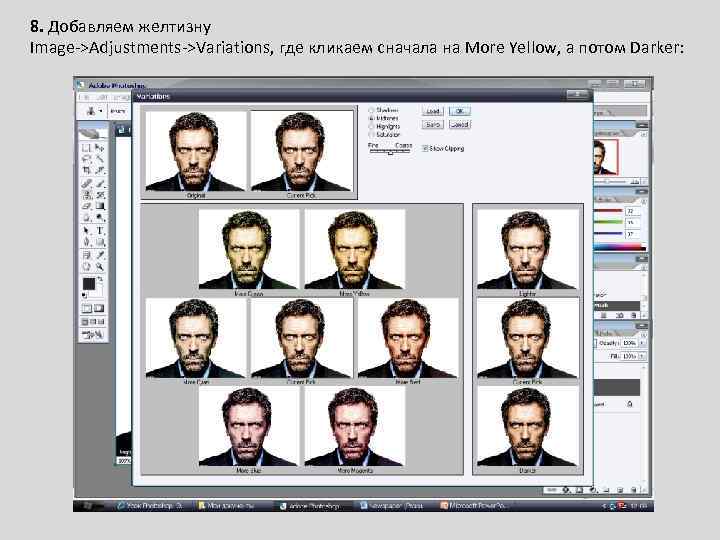This screenshot has height=540, width=720.
Task: Select the Lasso tool
Action: tap(86, 159)
